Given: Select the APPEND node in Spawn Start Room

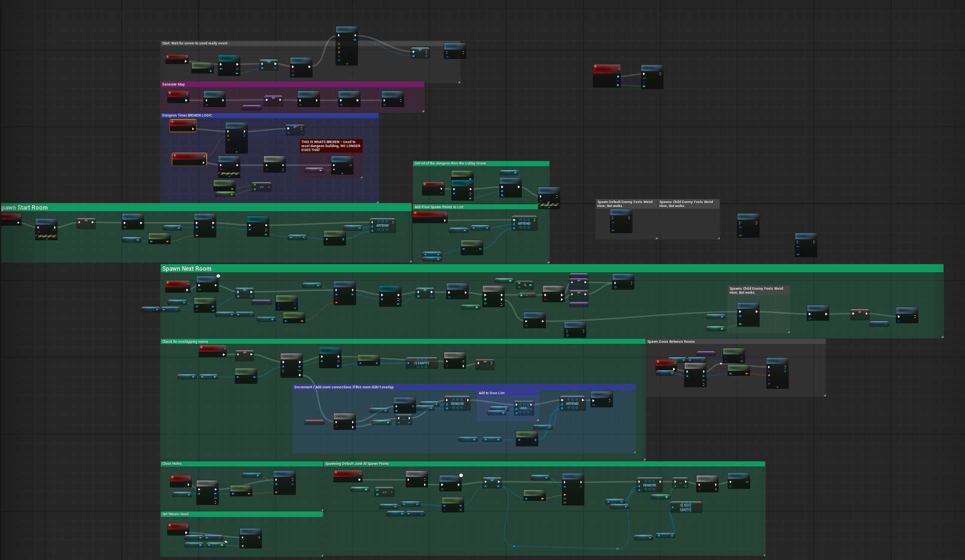Looking at the screenshot, I should tap(382, 226).
